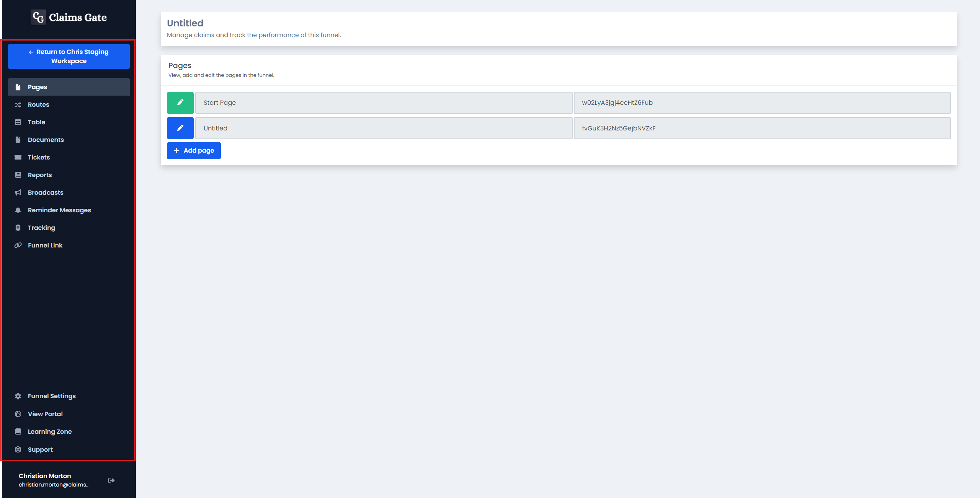980x498 pixels.
Task: Click the Tracking sidebar icon
Action: coord(18,228)
